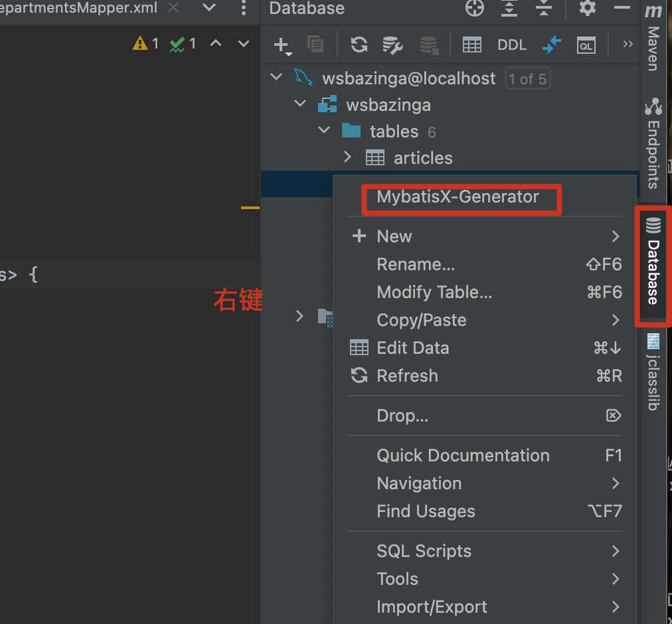Image resolution: width=672 pixels, height=624 pixels.
Task: Refresh the database tree from toolbar
Action: [x=359, y=44]
